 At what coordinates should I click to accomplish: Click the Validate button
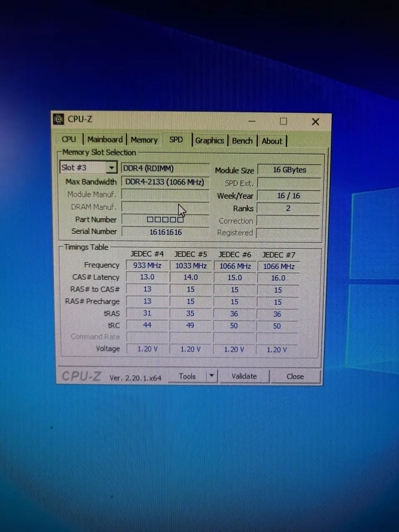[244, 376]
